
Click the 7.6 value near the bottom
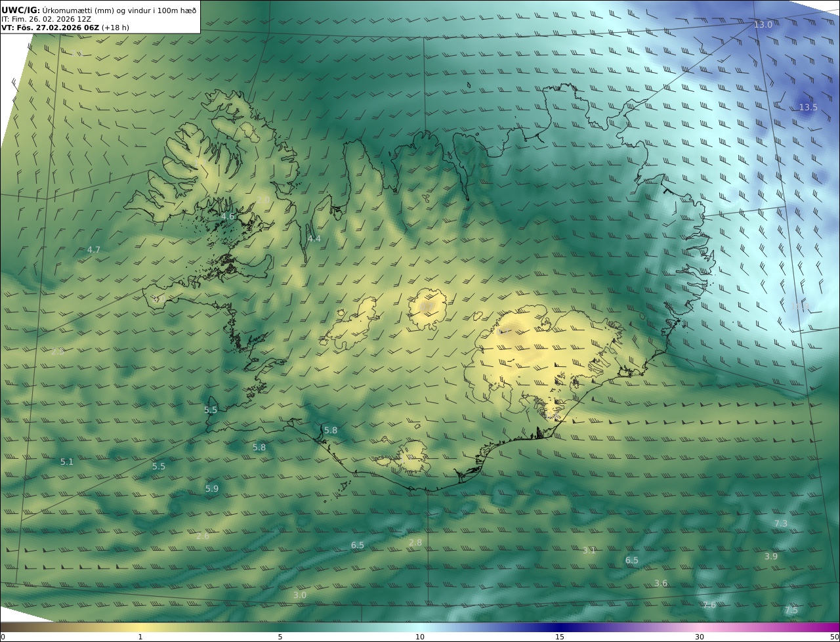pos(709,605)
